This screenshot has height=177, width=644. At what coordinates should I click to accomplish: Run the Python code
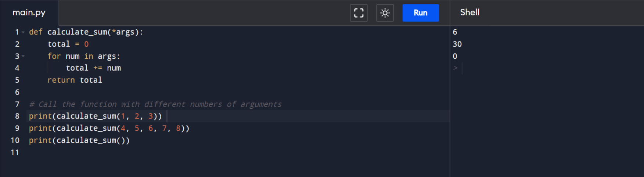(420, 13)
